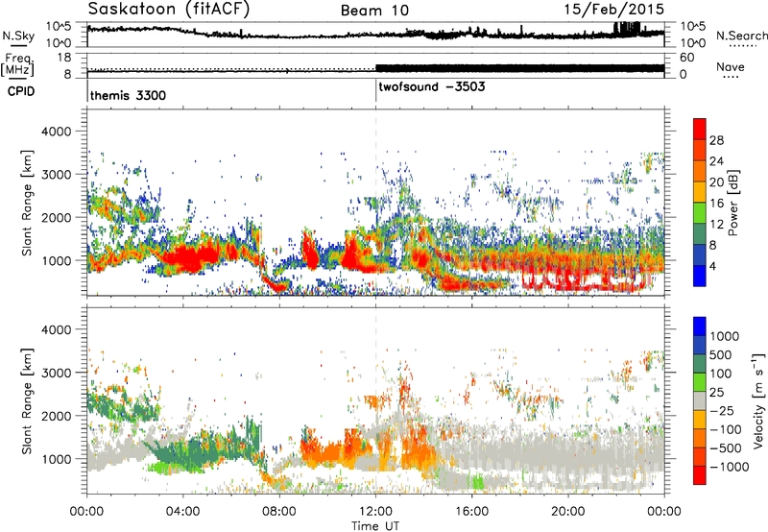Click the strong red power echo near 04:00
Screen dimensions: 768x532
188,257
